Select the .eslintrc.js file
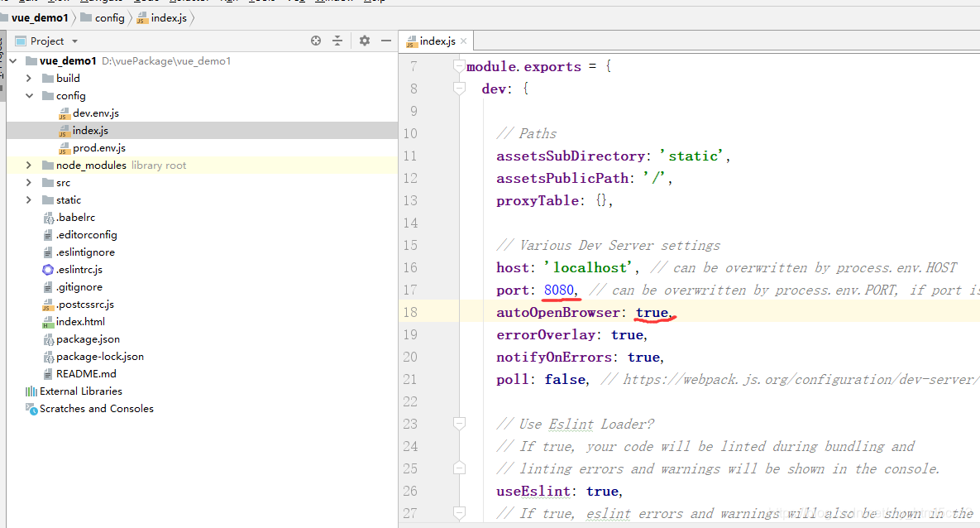Image resolution: width=980 pixels, height=528 pixels. coord(79,270)
